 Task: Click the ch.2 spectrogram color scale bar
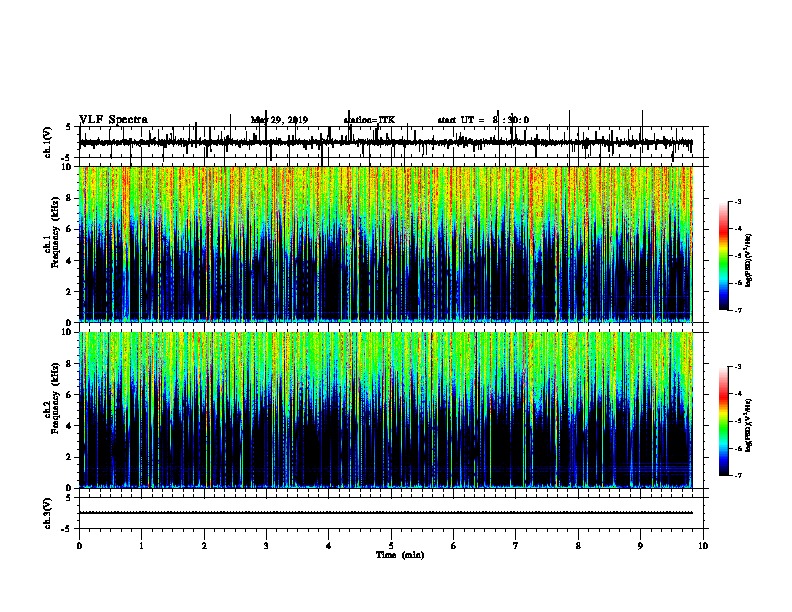[x=724, y=421]
